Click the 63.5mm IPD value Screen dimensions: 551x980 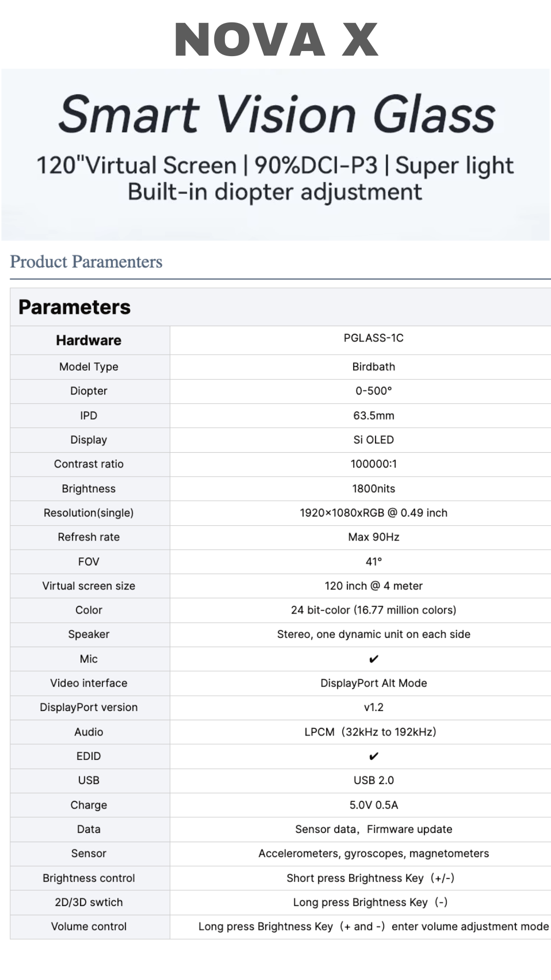tap(373, 415)
